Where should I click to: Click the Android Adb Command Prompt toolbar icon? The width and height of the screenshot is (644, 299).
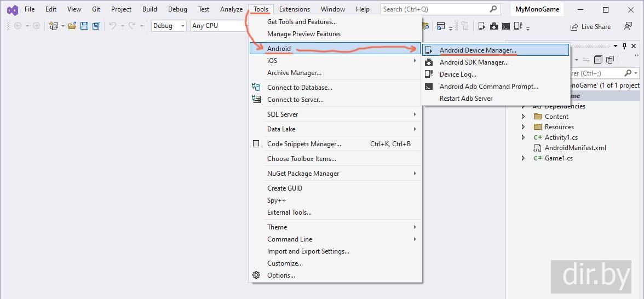click(x=506, y=26)
